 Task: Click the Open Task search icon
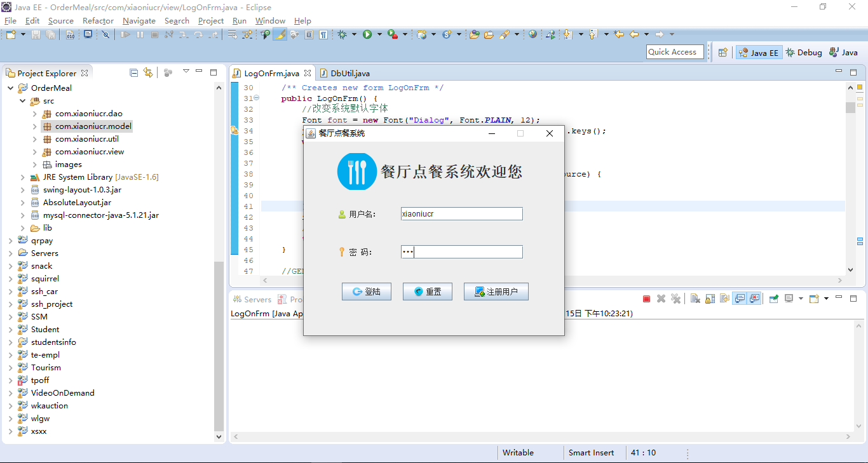[x=489, y=34]
